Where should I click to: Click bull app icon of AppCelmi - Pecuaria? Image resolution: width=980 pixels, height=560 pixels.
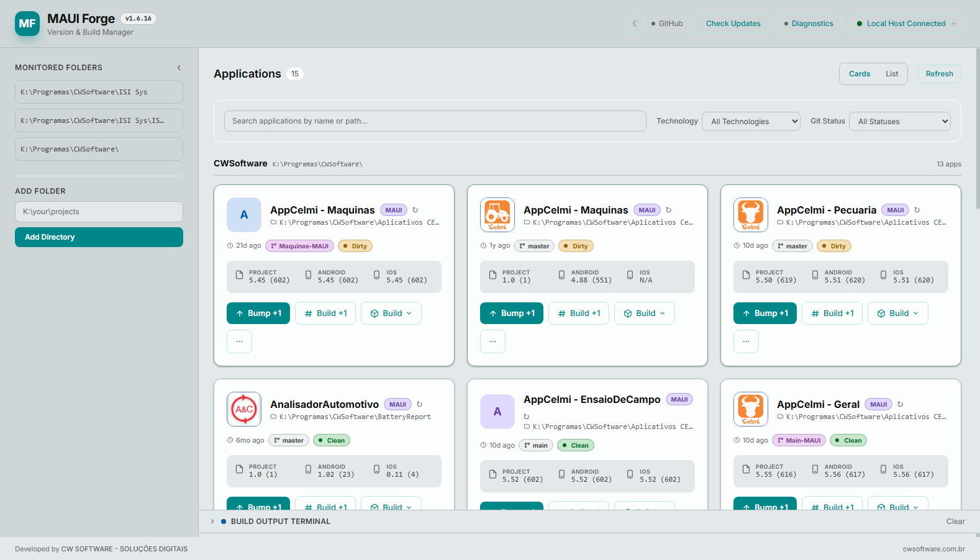[x=751, y=215]
